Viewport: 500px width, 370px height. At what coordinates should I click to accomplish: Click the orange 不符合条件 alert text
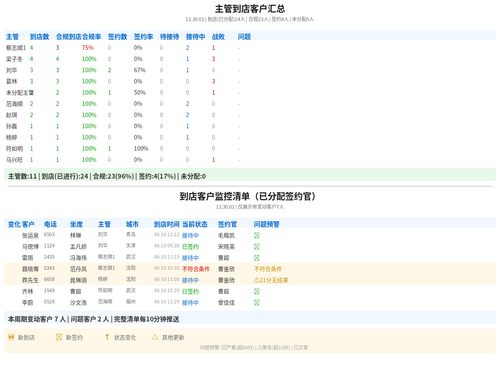point(268,269)
